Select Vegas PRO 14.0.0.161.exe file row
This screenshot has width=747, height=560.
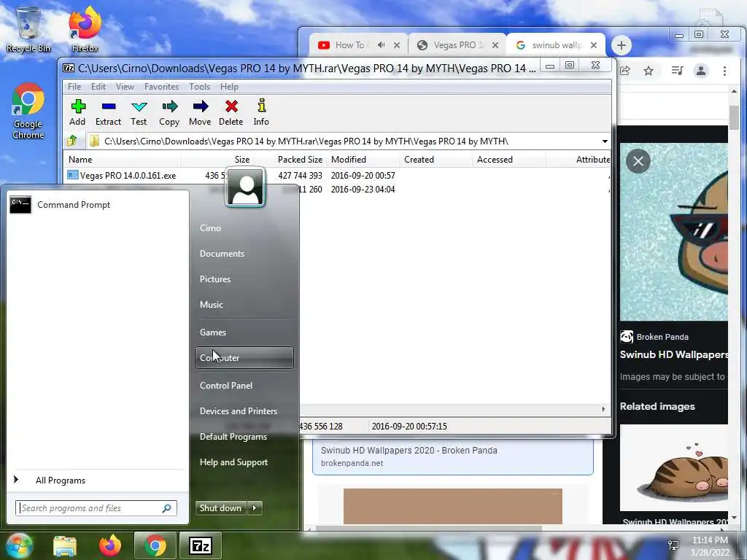336,175
